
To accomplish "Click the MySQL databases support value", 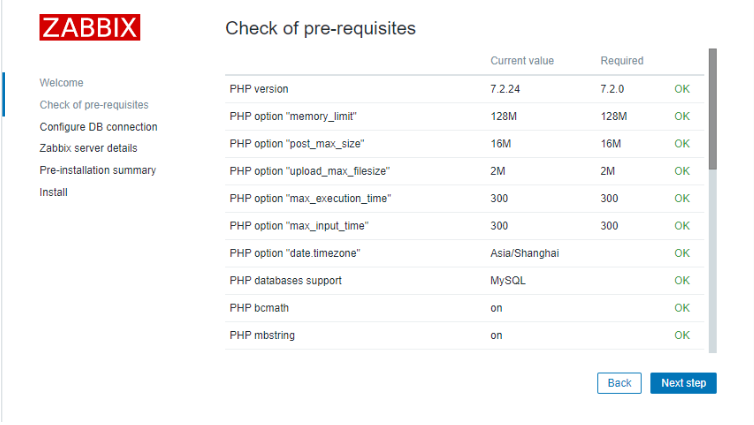I will click(x=508, y=281).
